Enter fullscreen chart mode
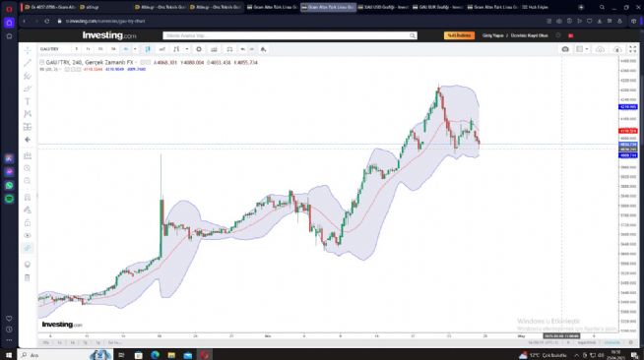The height and width of the screenshot is (360, 644). pyautogui.click(x=632, y=49)
